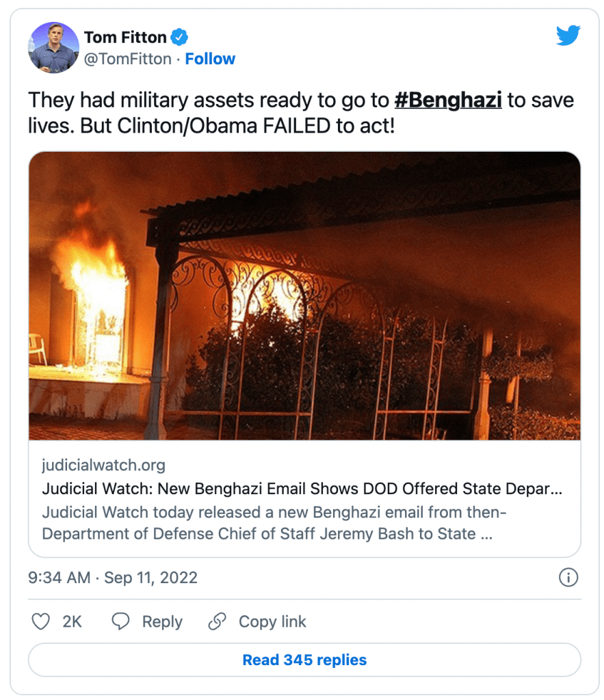This screenshot has width=604, height=700.
Task: Click the Tom Fitton display name
Action: [x=127, y=36]
